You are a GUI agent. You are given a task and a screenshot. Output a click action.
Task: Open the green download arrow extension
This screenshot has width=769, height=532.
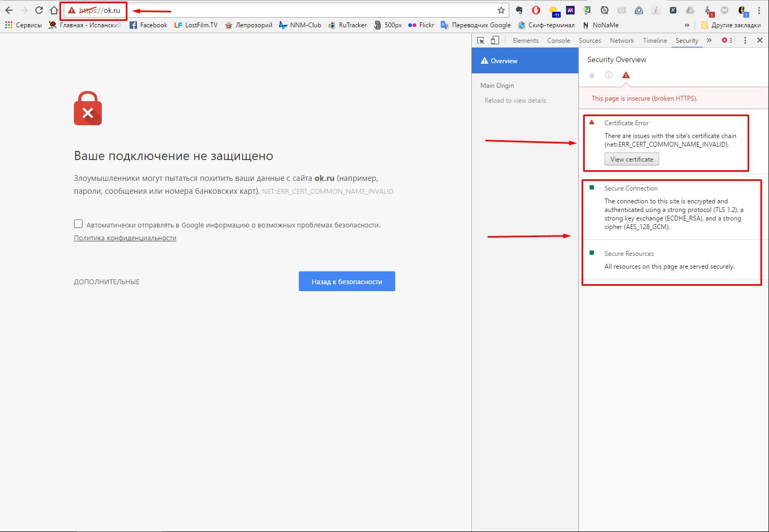point(587,10)
